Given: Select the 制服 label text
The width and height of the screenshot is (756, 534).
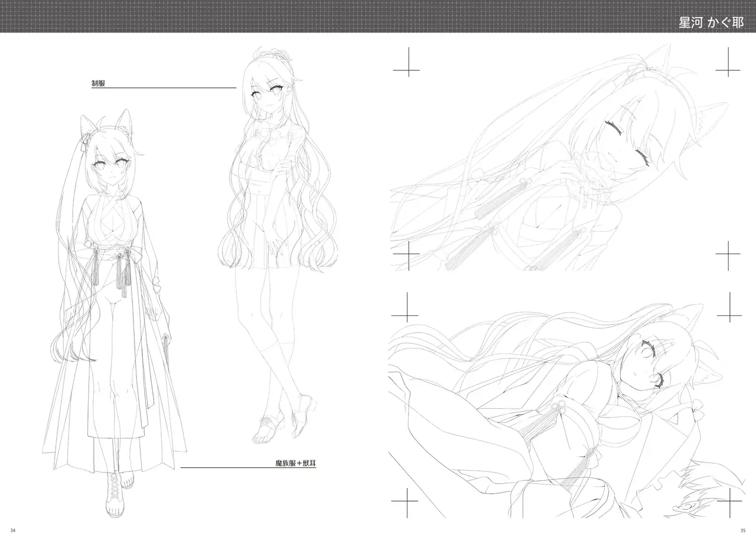Looking at the screenshot, I should (98, 84).
